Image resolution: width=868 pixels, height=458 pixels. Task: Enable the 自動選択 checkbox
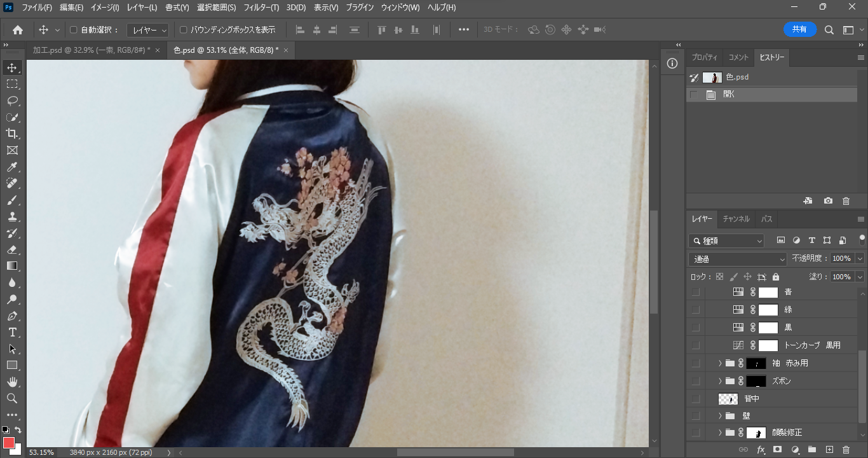tap(73, 30)
